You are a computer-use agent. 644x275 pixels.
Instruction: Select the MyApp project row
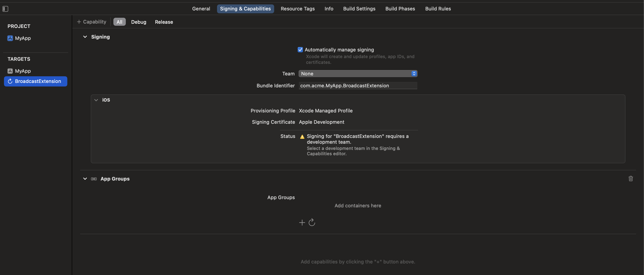click(35, 38)
